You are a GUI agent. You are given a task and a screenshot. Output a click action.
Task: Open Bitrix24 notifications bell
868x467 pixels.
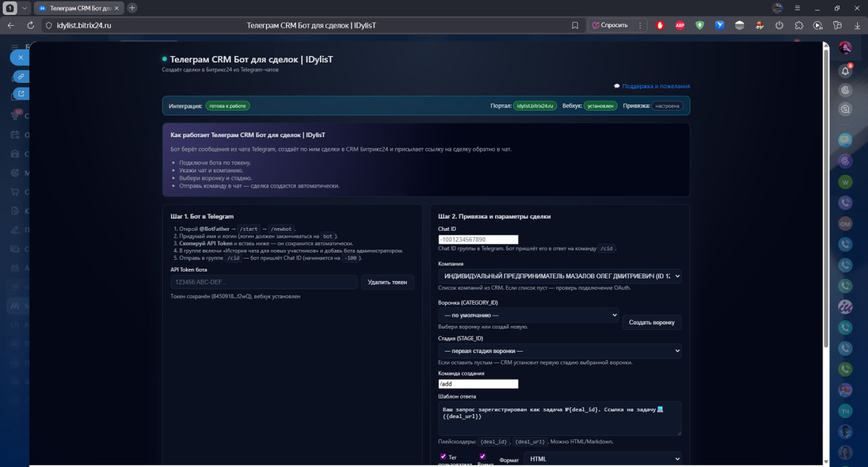click(x=845, y=71)
